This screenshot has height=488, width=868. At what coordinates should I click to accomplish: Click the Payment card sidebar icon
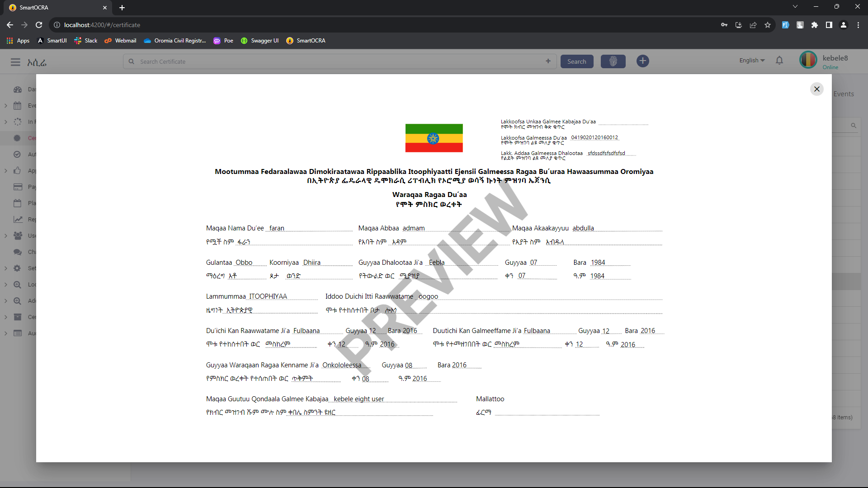[x=17, y=187]
